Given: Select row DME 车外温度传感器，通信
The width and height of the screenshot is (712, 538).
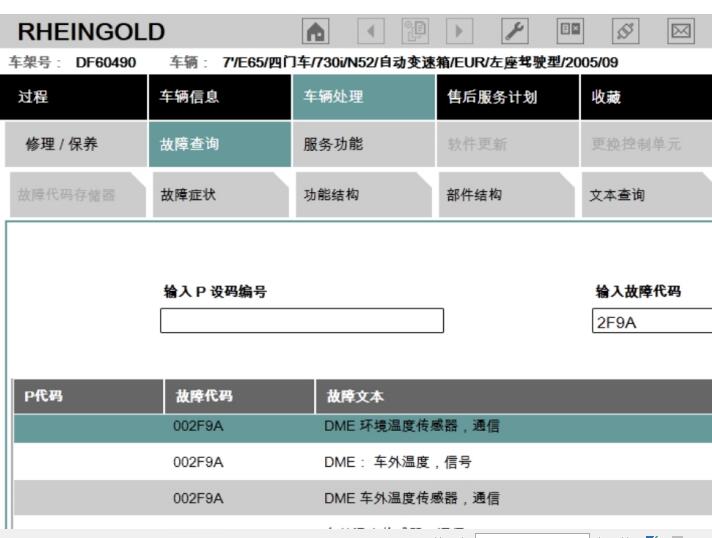Looking at the screenshot, I should [x=363, y=498].
